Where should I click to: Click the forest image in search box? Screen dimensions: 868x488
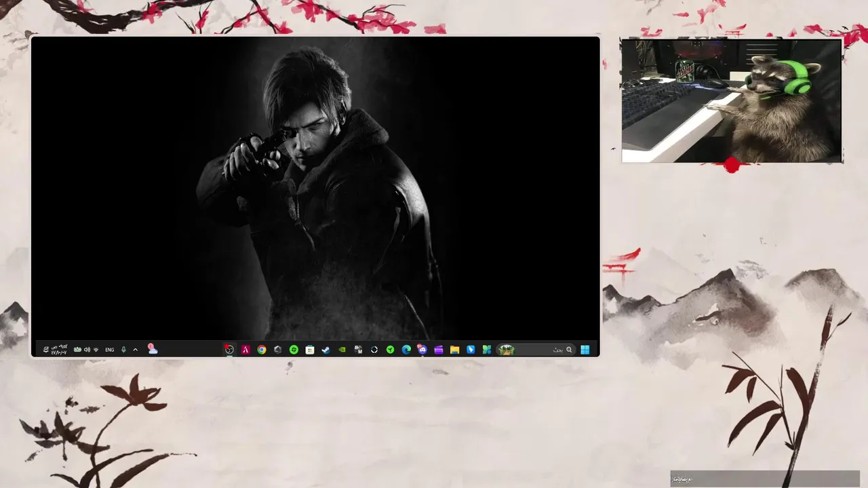[x=506, y=350]
